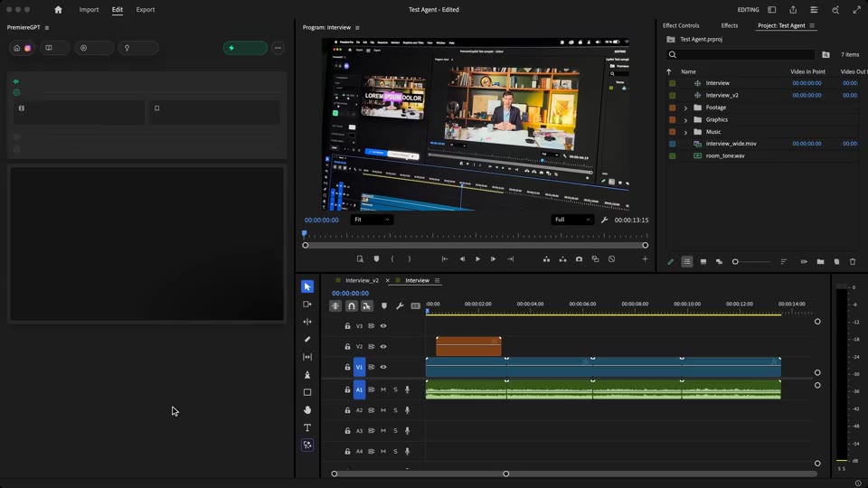Activate the Track Select Forward tool
The height and width of the screenshot is (488, 868).
(x=307, y=305)
